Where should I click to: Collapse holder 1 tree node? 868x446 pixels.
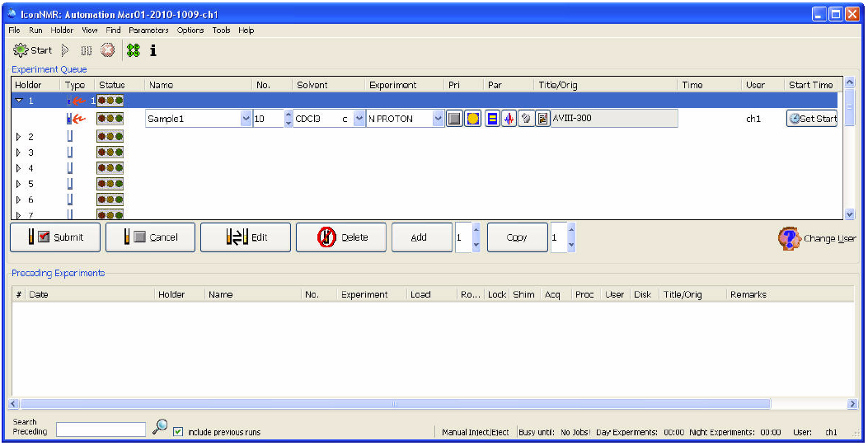(x=19, y=101)
